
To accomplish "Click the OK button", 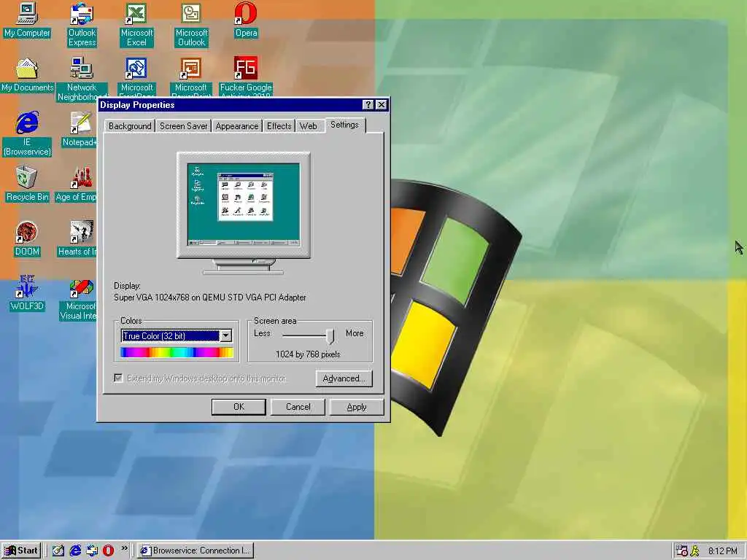I will [x=239, y=407].
